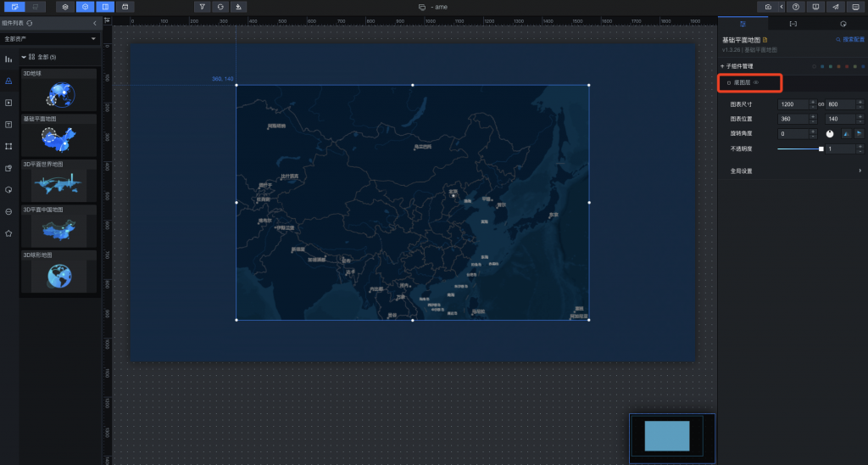Image resolution: width=868 pixels, height=465 pixels.
Task: Switch to the style configuration tab
Action: pyautogui.click(x=743, y=24)
